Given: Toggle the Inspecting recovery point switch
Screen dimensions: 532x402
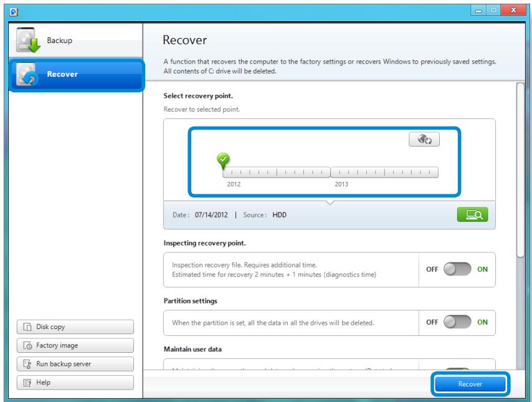Looking at the screenshot, I should pyautogui.click(x=458, y=270).
